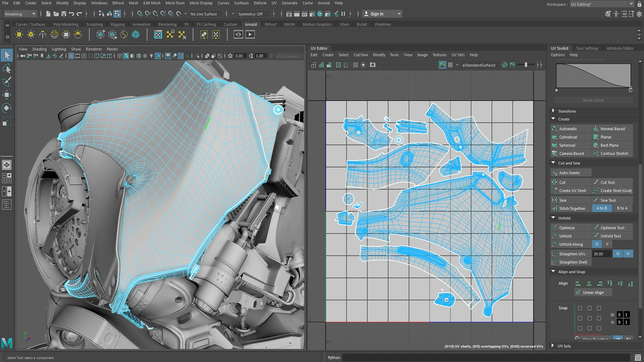Toggle UV grid display in UV Editor

(x=355, y=65)
